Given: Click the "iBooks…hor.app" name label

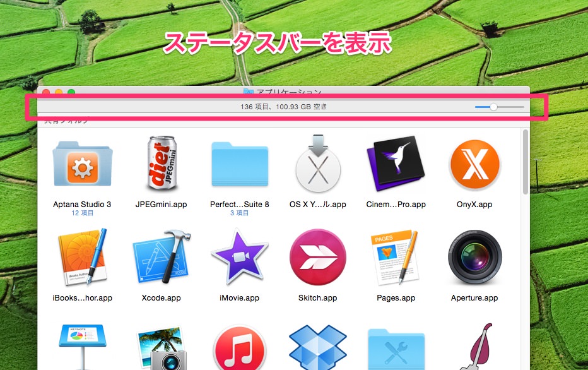Looking at the screenshot, I should (83, 298).
